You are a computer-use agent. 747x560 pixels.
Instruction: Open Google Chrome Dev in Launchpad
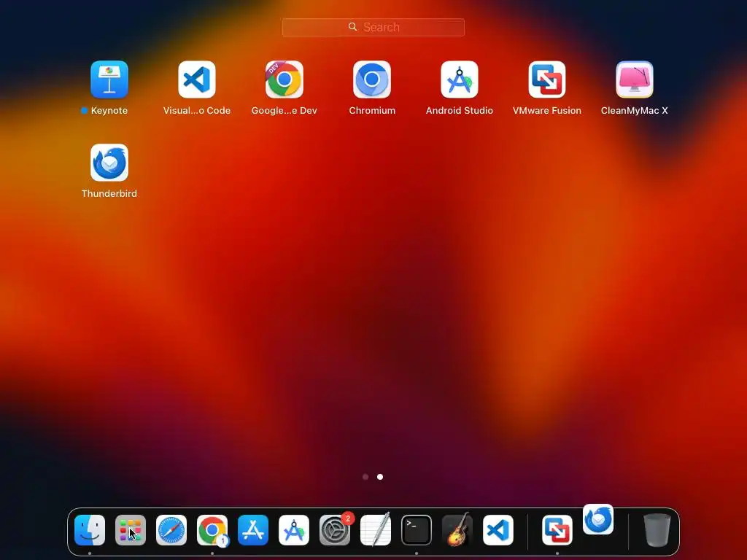point(285,79)
